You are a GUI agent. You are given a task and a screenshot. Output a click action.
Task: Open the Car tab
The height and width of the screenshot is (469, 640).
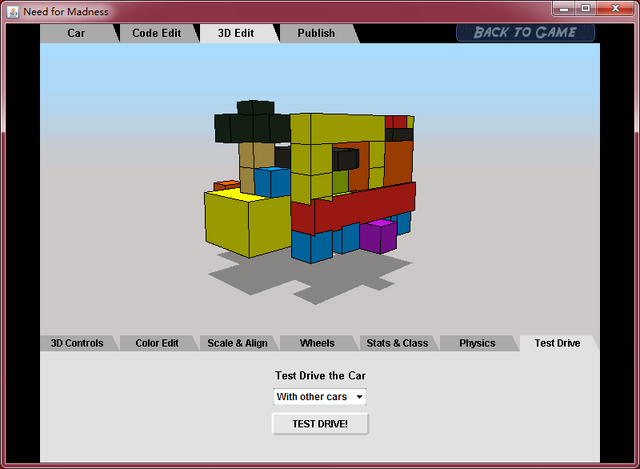pos(76,33)
